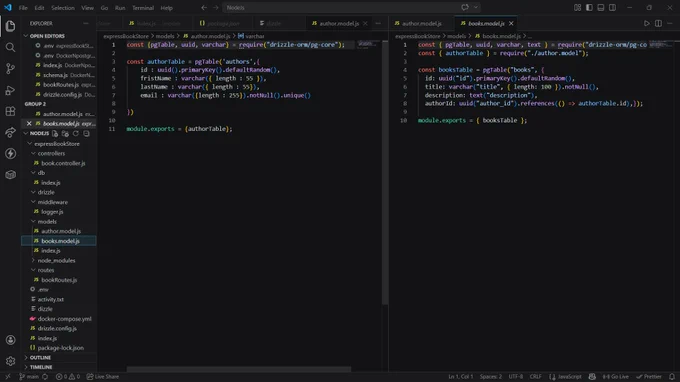Click the main branch in the status bar
Screen dimensions: 680x382
(29, 376)
